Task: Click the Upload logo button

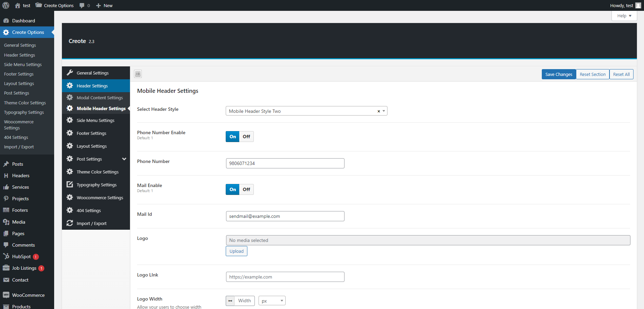Action: pos(236,251)
